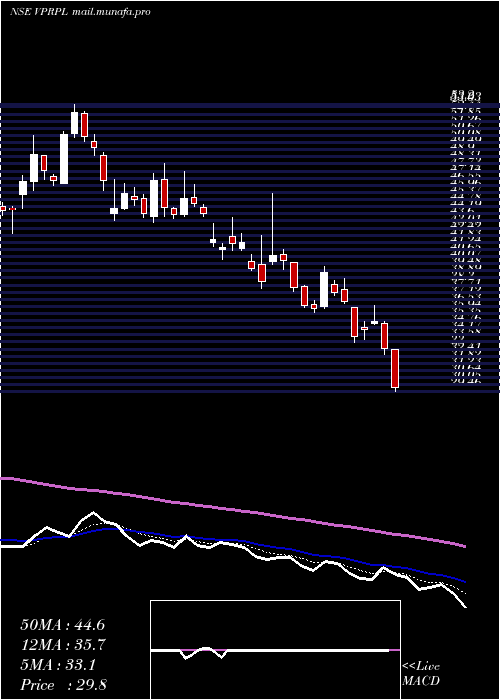
Task: Click the 5MA : 33.1 label
Action: (x=58, y=665)
